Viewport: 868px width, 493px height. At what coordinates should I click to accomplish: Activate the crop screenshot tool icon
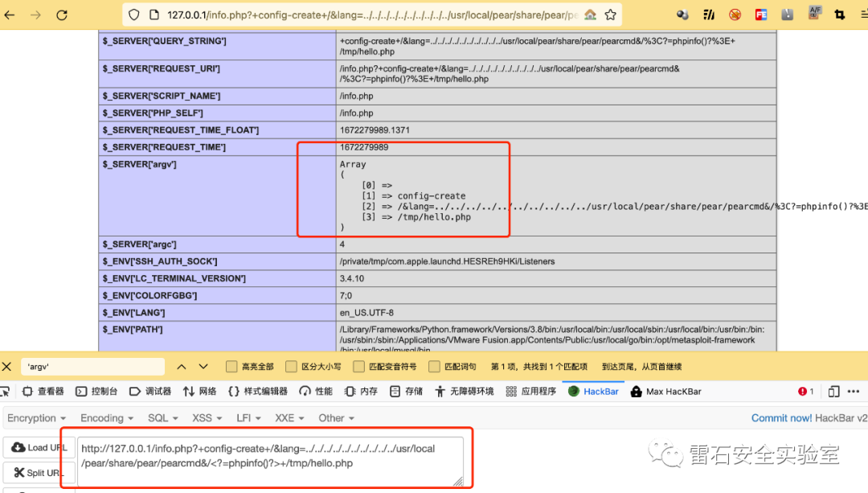pos(840,15)
